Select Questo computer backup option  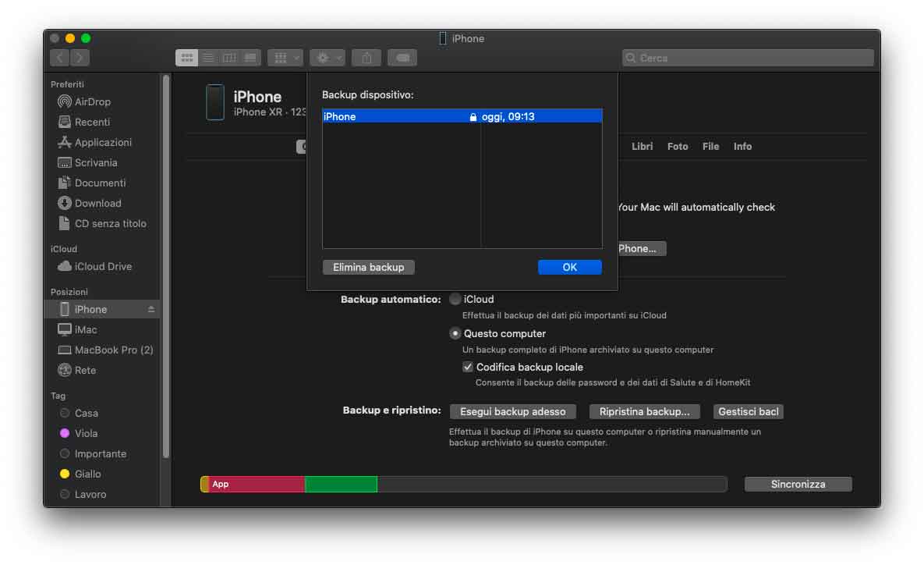455,333
